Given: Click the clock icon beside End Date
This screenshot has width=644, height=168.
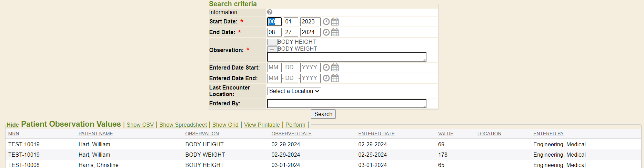Looking at the screenshot, I should [x=326, y=32].
